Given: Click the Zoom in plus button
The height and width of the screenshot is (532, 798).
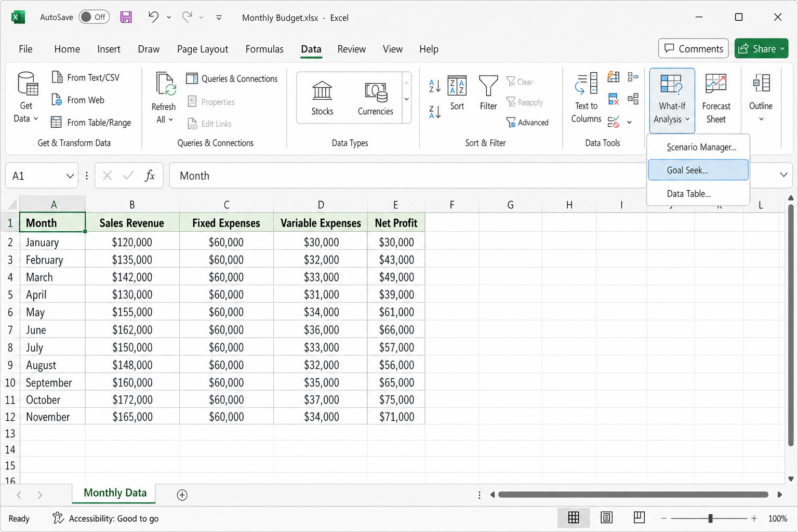Looking at the screenshot, I should 754,518.
